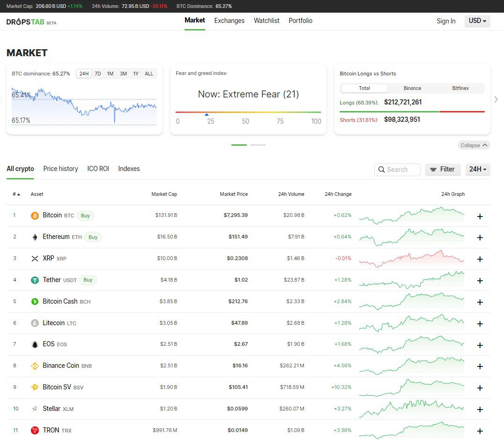The height and width of the screenshot is (440, 504).
Task: Switch Longs vs Shorts to Bitfinex
Action: tap(460, 88)
